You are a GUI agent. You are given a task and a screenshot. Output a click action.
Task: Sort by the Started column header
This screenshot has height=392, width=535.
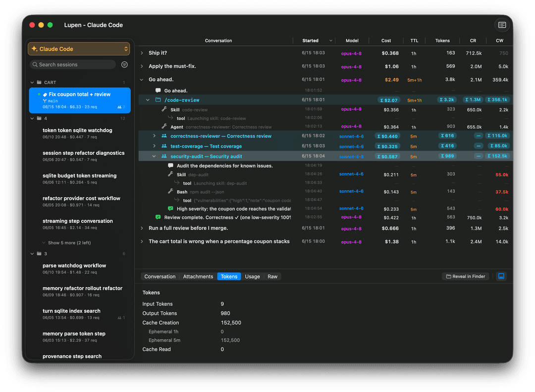pos(310,41)
